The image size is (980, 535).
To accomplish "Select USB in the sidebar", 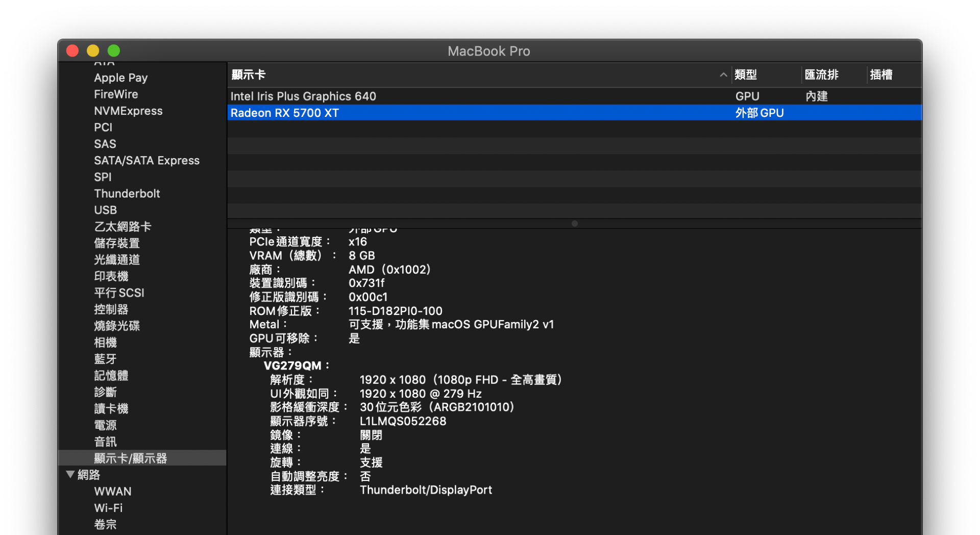I will [106, 210].
